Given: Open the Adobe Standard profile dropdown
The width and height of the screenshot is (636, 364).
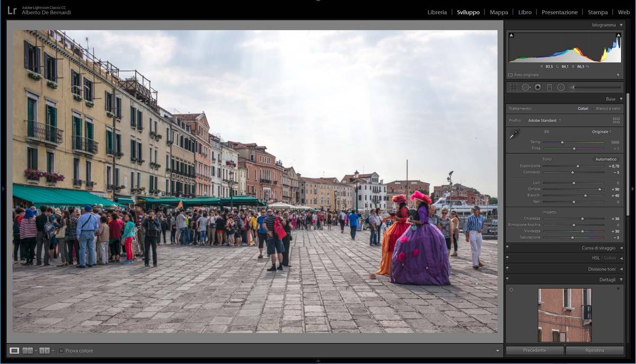Looking at the screenshot, I should coord(544,121).
